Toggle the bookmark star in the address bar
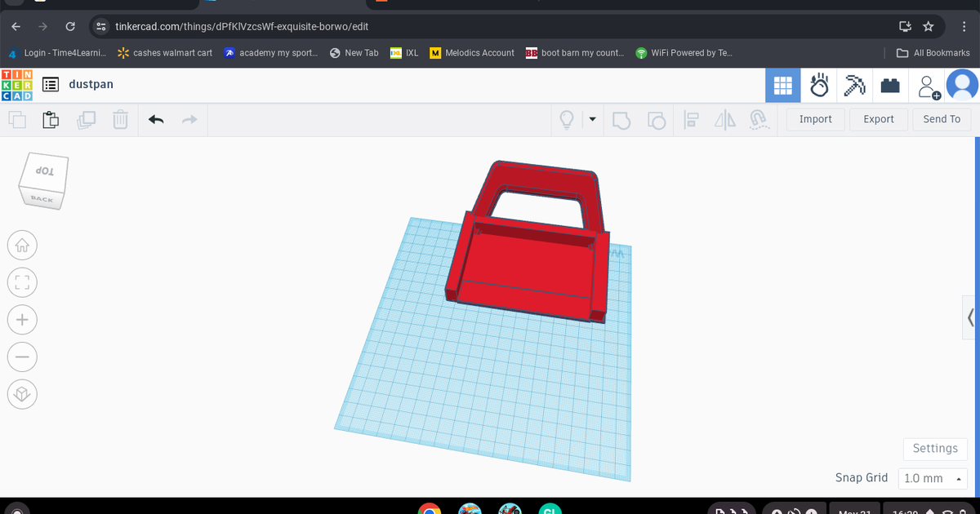Viewport: 980px width, 514px height. (x=929, y=26)
